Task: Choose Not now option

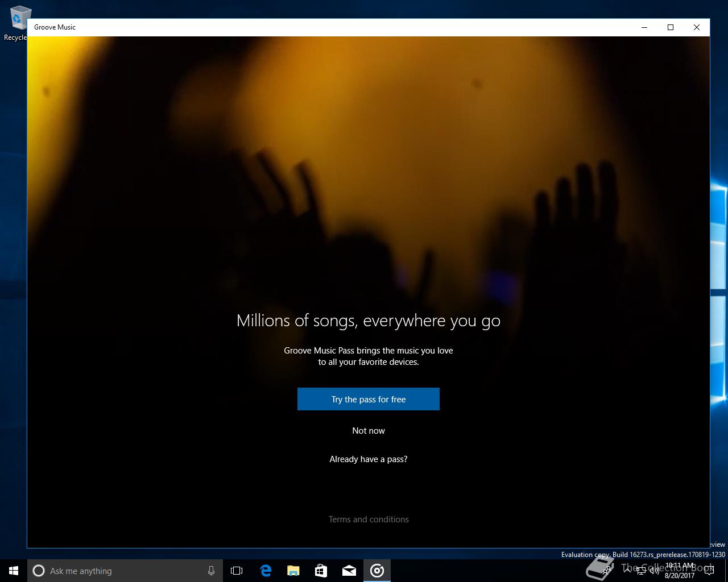Action: coord(369,431)
